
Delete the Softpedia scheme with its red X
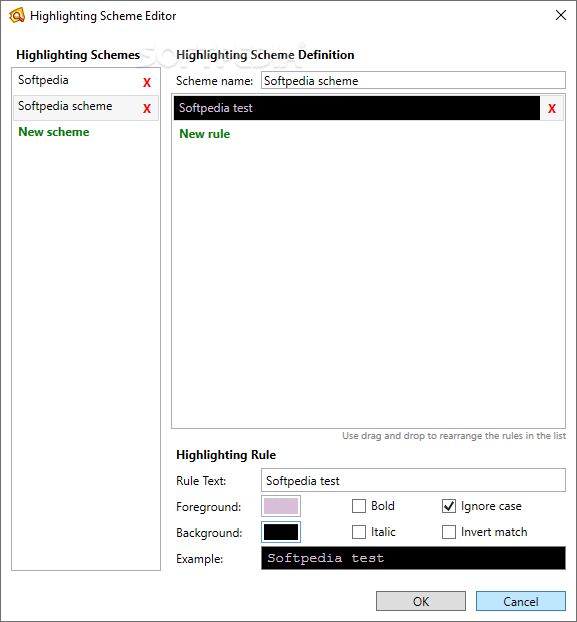[147, 82]
